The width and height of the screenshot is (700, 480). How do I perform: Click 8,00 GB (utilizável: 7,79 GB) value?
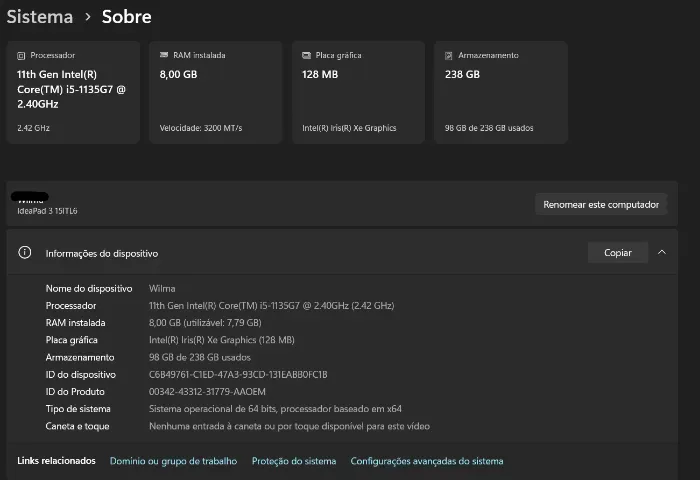205,323
